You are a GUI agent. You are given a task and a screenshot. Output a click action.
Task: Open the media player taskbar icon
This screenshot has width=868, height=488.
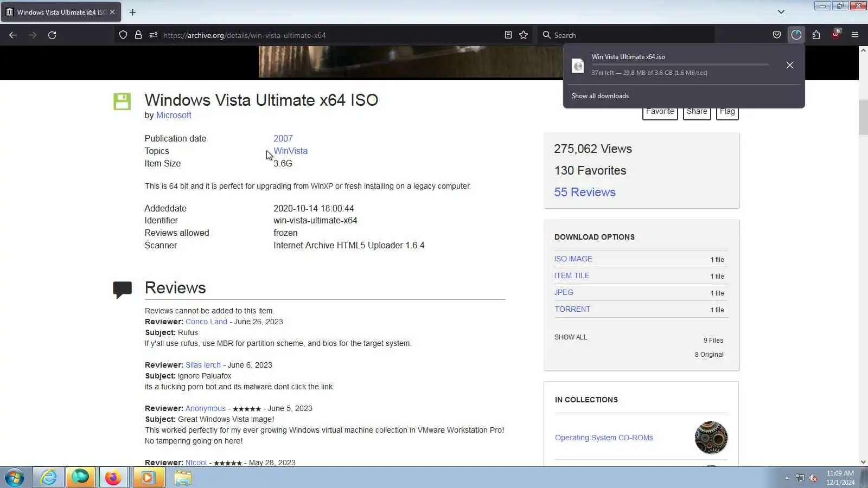pos(148,478)
